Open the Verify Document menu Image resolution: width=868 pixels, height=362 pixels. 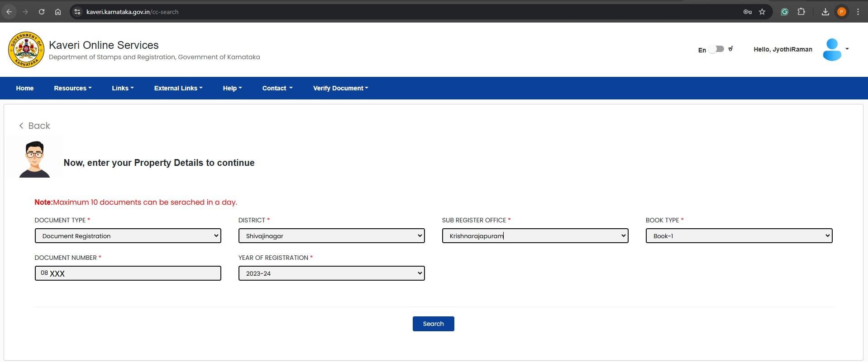click(340, 88)
